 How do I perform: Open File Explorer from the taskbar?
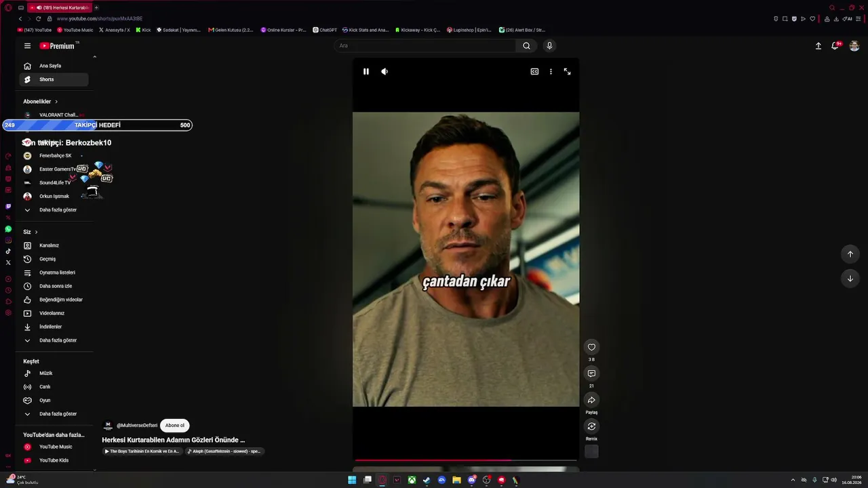456,480
